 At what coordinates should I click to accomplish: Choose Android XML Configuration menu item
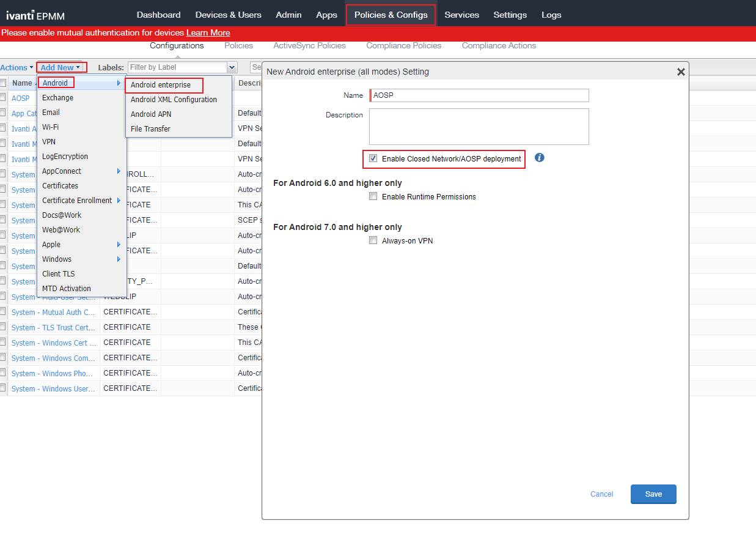pos(174,100)
